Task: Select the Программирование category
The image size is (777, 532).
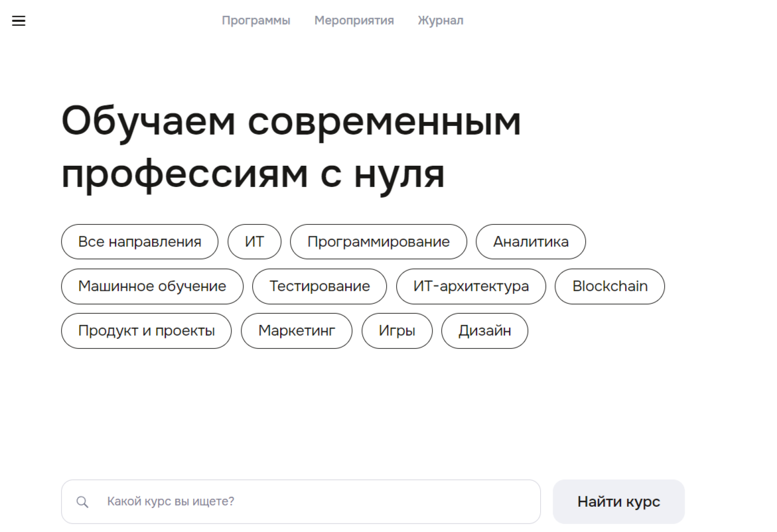Action: pos(378,242)
